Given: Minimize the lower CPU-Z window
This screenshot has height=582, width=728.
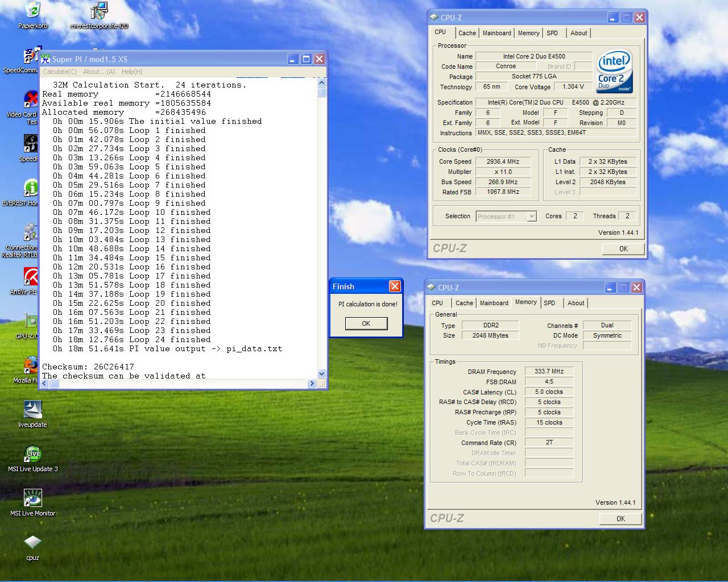Looking at the screenshot, I should click(x=610, y=288).
